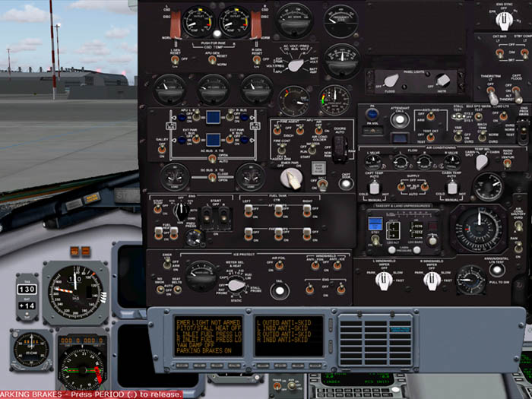The image size is (532, 399).
Task: Toggle the right ENG anti-ice switch
Action: pos(341,290)
